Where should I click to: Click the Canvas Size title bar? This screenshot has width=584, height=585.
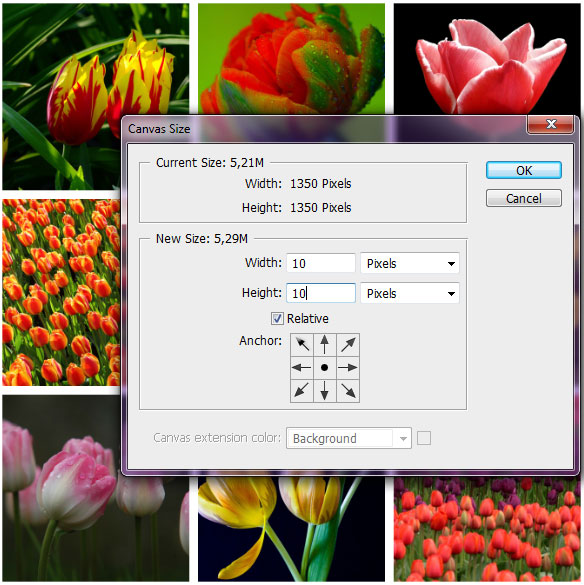(x=325, y=129)
